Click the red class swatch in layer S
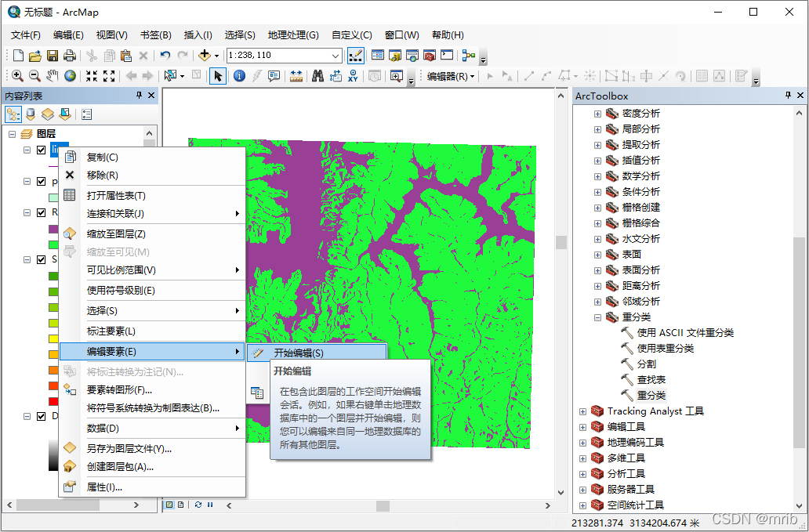The height and width of the screenshot is (532, 809). click(x=53, y=401)
